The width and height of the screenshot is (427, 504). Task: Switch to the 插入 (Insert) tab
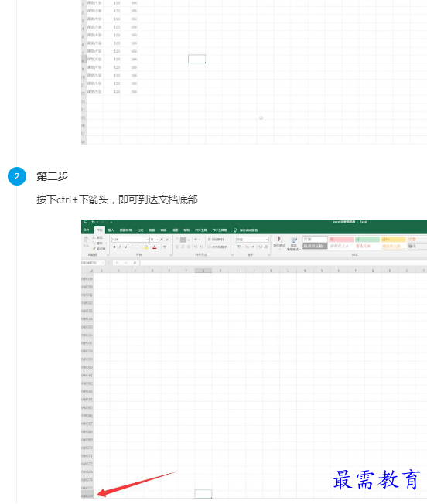111,230
